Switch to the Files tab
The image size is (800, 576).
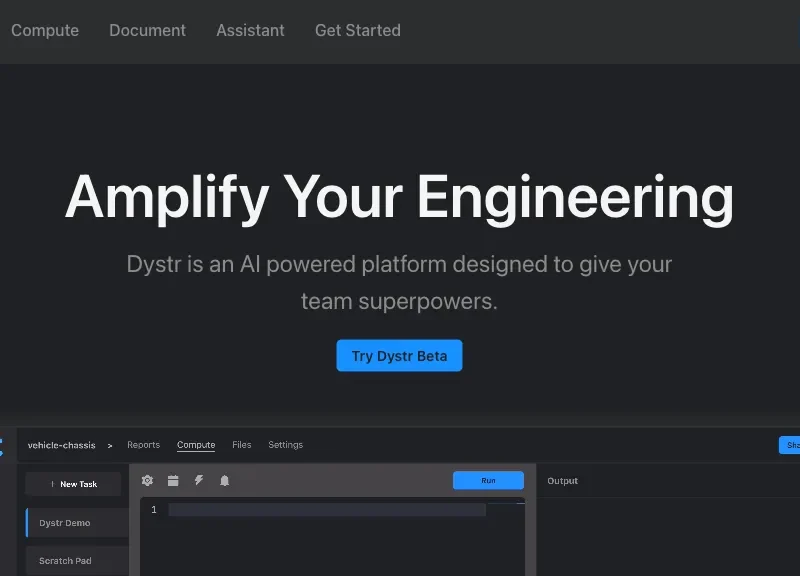click(x=241, y=445)
